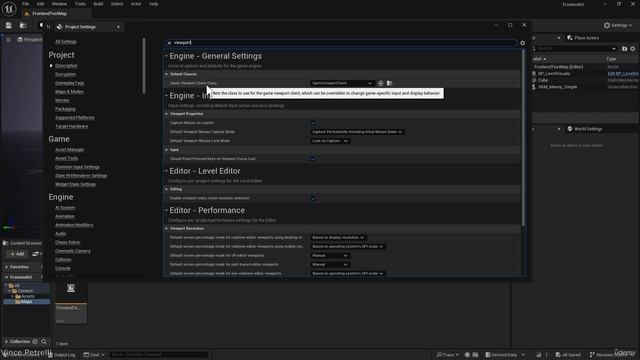Open Output Log from status bar
The image size is (640, 360).
pyautogui.click(x=62, y=355)
